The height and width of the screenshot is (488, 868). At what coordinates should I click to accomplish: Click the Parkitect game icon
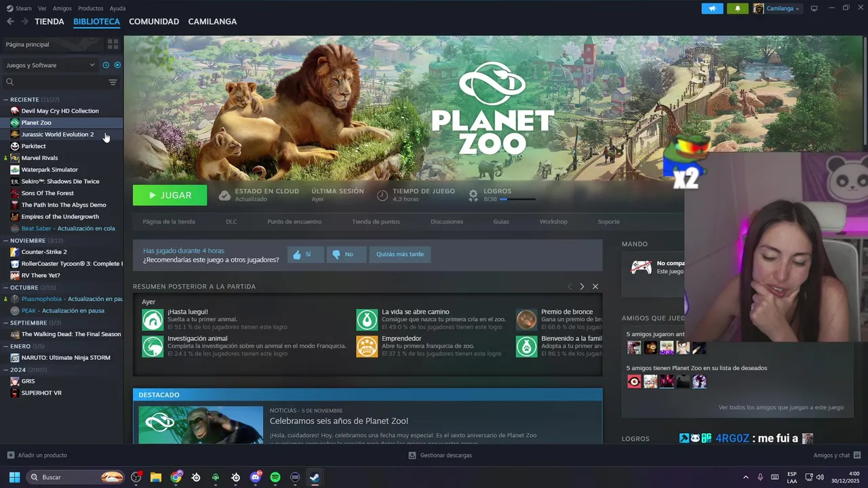(15, 146)
